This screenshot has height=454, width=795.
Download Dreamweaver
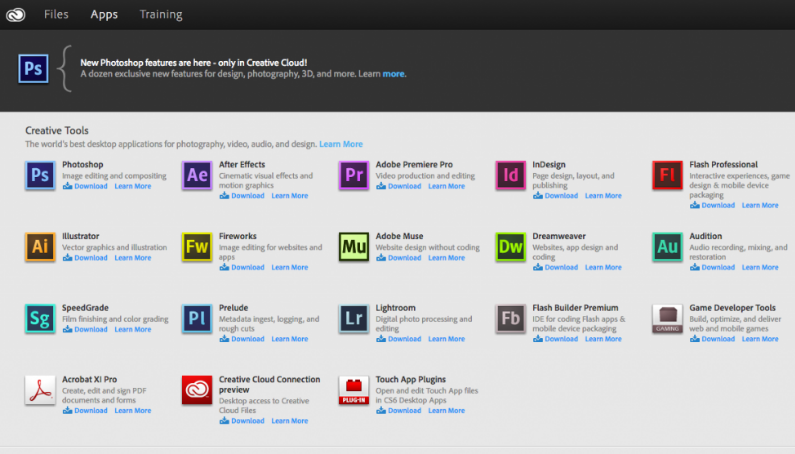point(555,267)
